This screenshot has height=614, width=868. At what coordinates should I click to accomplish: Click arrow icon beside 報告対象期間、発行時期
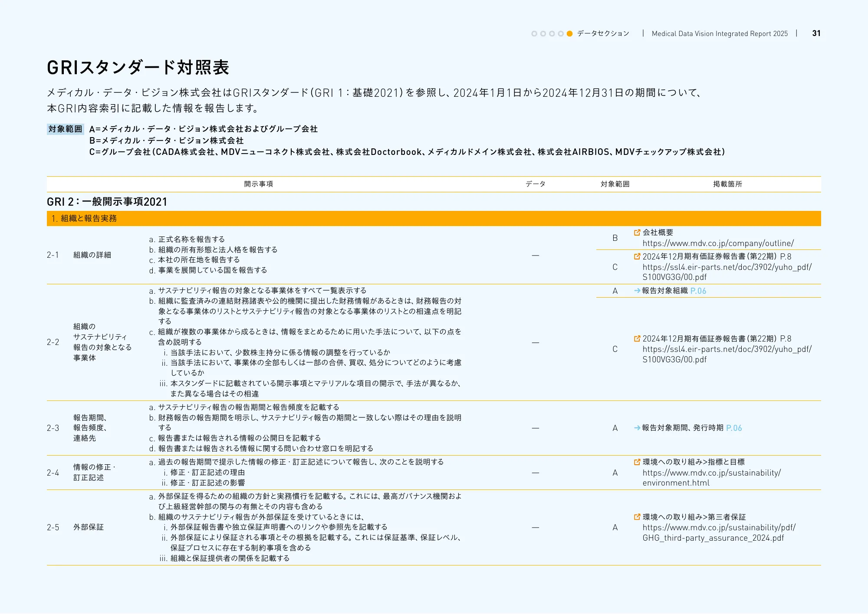click(x=637, y=428)
